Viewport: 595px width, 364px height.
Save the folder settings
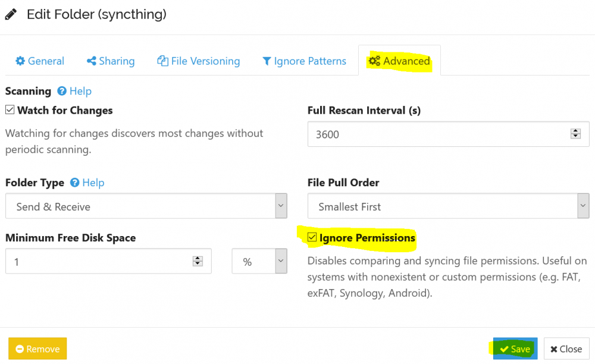coord(515,349)
